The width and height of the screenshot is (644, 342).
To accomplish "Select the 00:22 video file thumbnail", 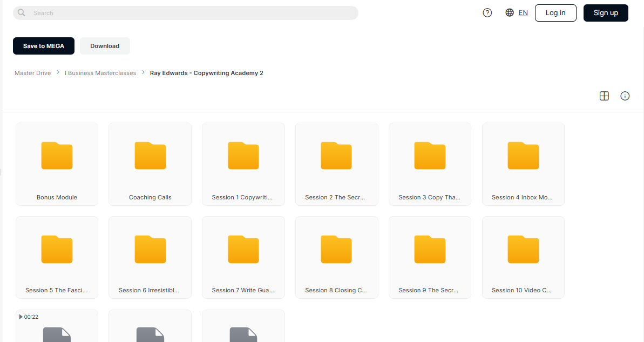I will 57,326.
